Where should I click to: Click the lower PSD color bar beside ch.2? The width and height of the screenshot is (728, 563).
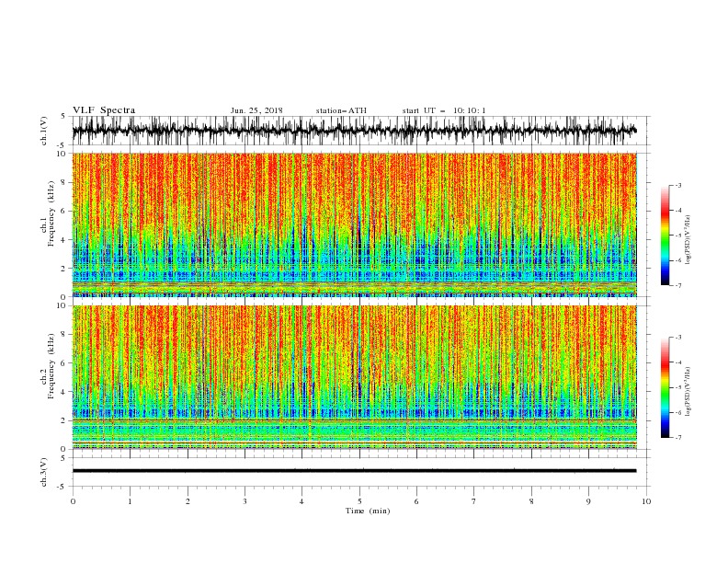click(665, 387)
